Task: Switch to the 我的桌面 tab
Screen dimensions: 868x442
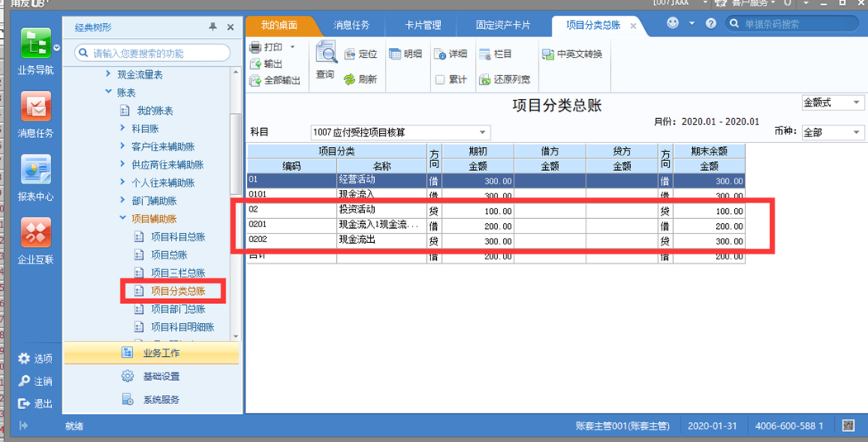Action: tap(279, 26)
